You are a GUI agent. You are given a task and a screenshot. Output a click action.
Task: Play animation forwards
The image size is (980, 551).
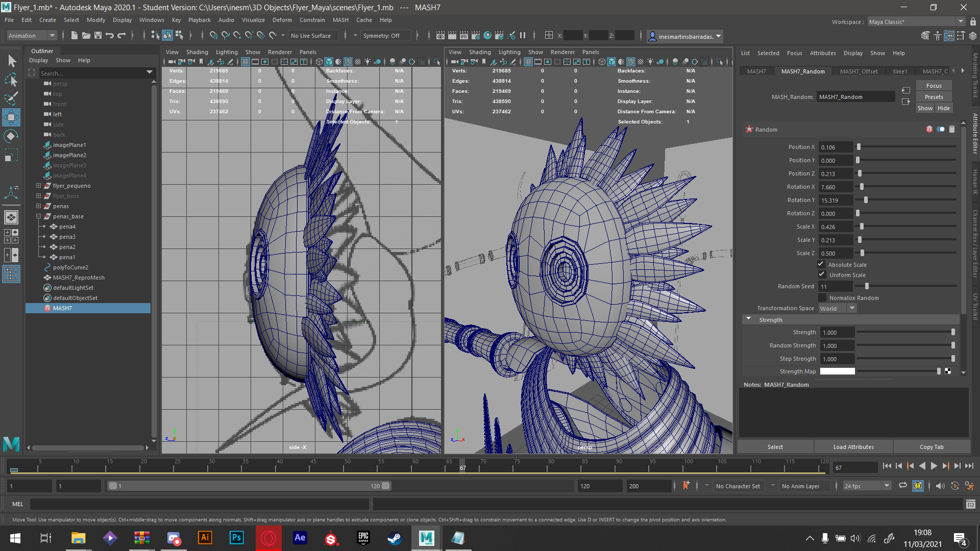pyautogui.click(x=934, y=466)
